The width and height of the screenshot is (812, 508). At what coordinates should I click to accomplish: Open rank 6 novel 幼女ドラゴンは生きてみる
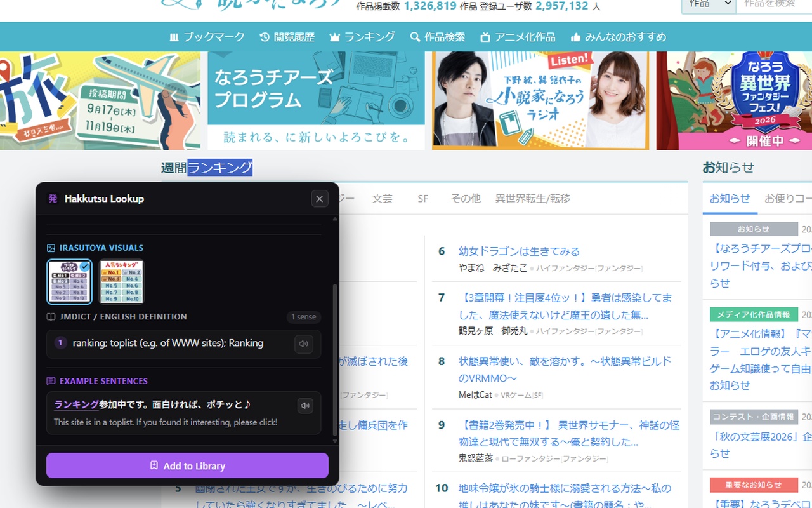[519, 251]
